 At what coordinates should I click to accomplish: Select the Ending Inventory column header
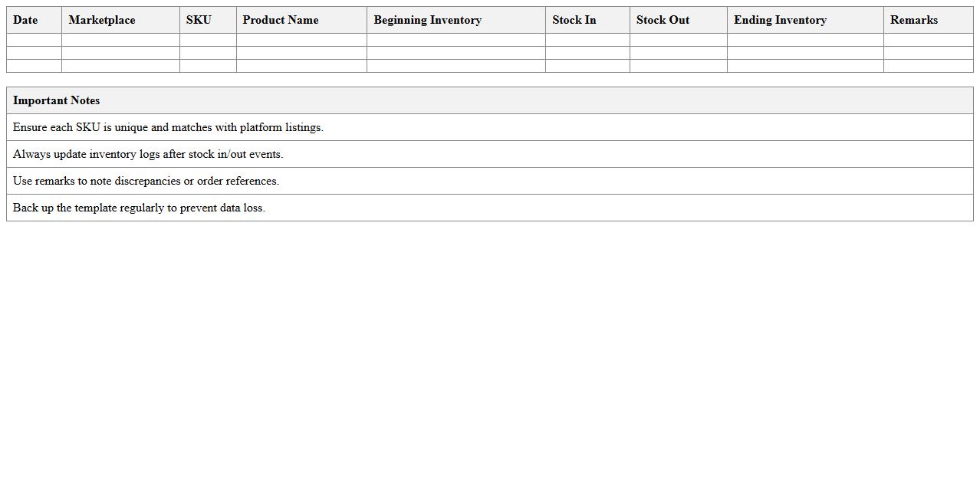click(x=780, y=20)
